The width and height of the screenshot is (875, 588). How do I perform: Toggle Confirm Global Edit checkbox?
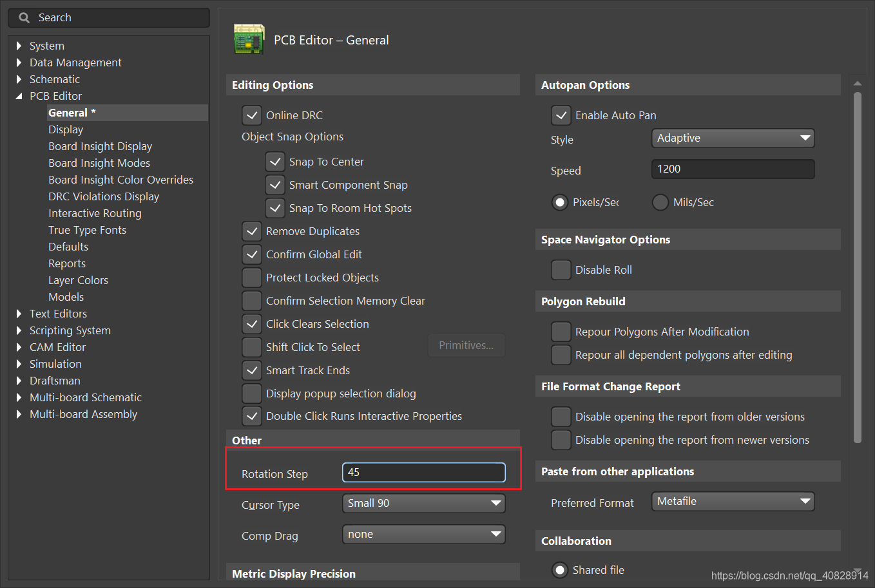click(252, 254)
